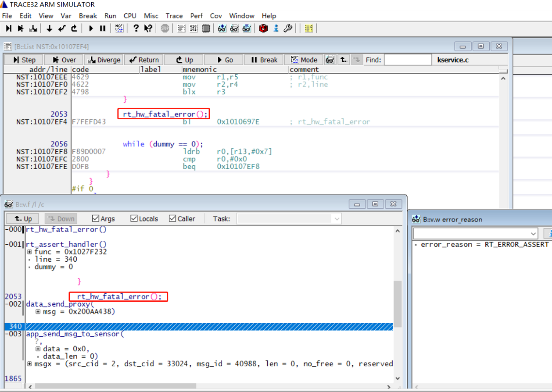Open the Help menu
The image size is (552, 392).
pos(269,16)
